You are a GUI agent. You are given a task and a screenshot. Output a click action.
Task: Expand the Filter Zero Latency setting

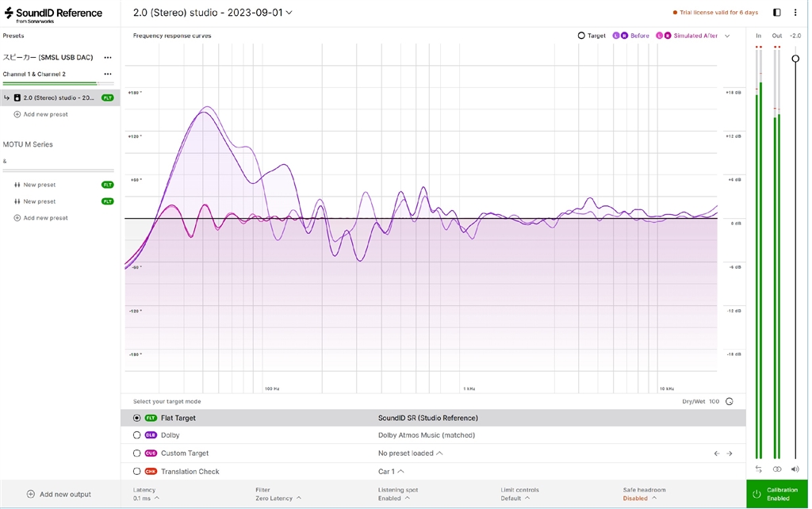pyautogui.click(x=278, y=494)
